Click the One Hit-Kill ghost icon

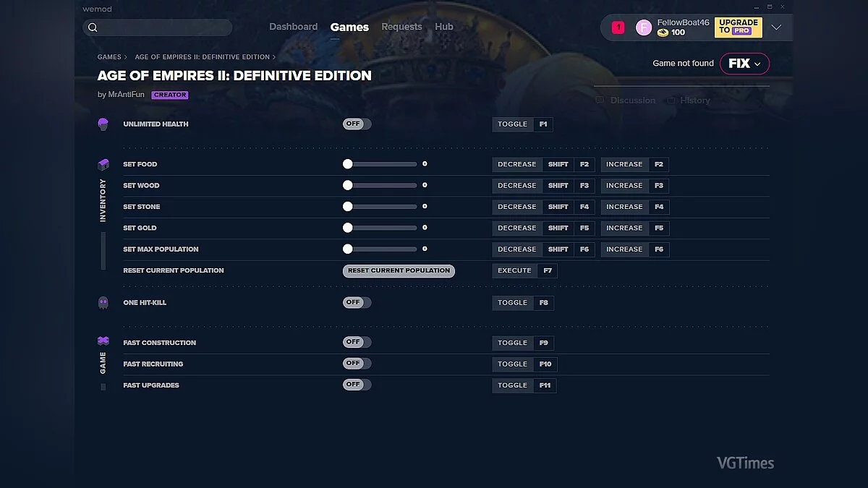point(103,302)
